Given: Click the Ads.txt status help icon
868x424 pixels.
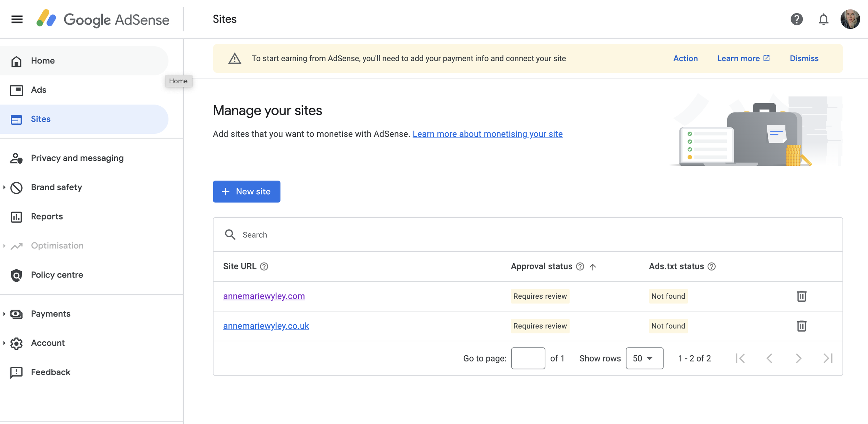Looking at the screenshot, I should tap(711, 266).
